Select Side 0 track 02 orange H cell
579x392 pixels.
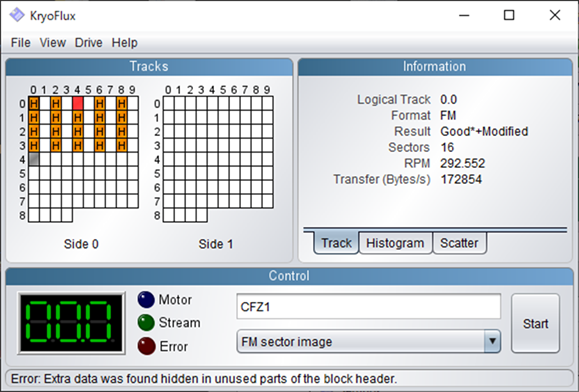coord(56,103)
